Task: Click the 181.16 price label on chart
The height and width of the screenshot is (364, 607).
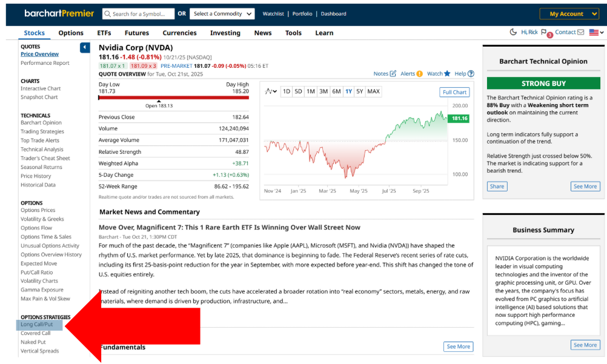Action: pos(459,119)
